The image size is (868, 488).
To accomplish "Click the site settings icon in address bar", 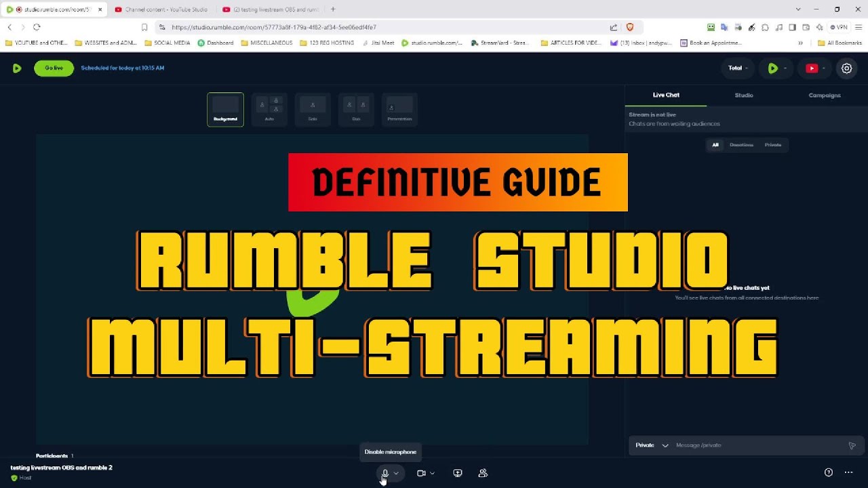I will [162, 27].
